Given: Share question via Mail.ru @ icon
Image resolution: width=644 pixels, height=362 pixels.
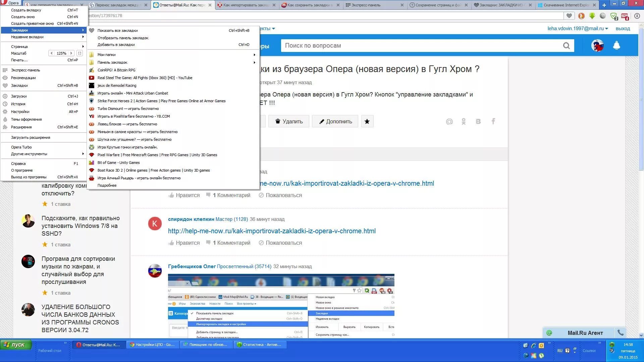Looking at the screenshot, I should point(449,122).
